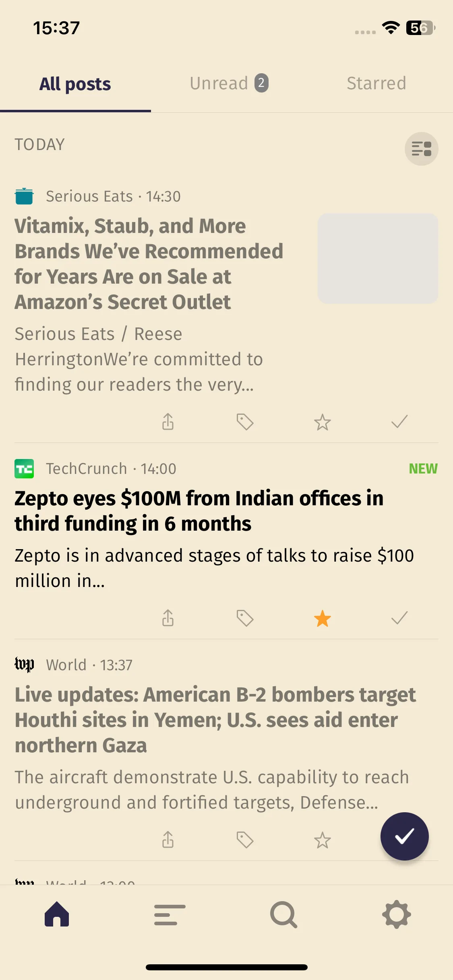Add a tag to the Zepto article
Image resolution: width=453 pixels, height=980 pixels.
point(245,618)
